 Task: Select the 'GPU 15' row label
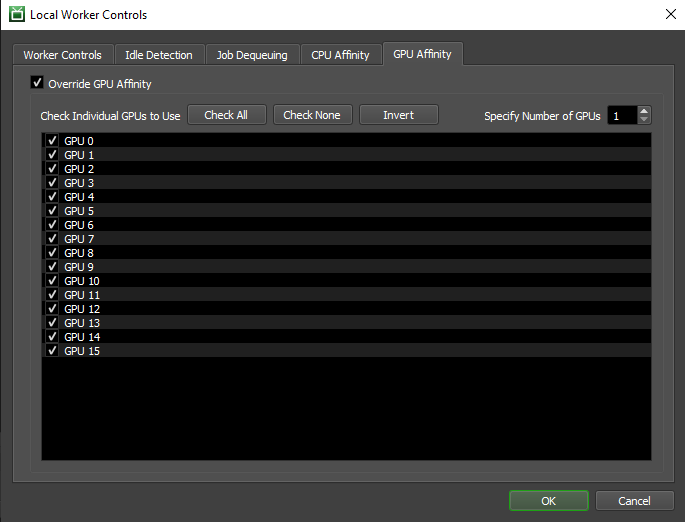coord(82,351)
